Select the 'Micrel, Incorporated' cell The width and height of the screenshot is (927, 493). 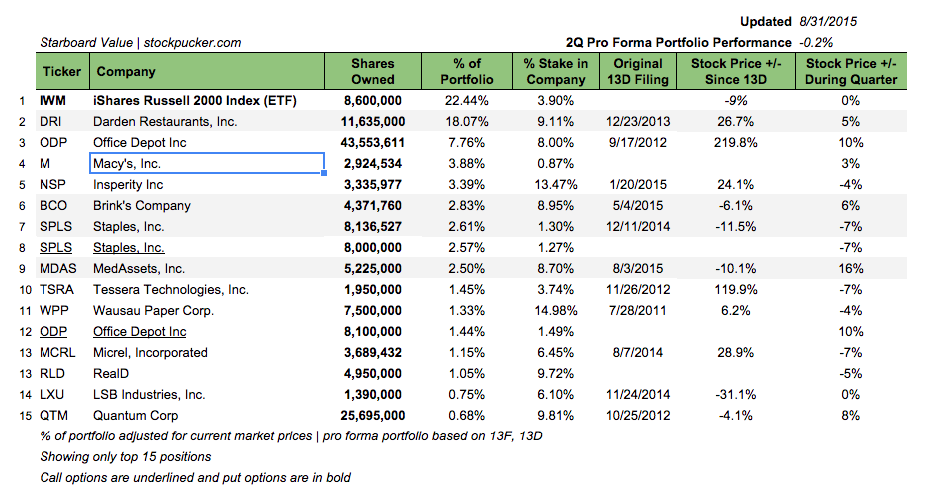tap(150, 352)
